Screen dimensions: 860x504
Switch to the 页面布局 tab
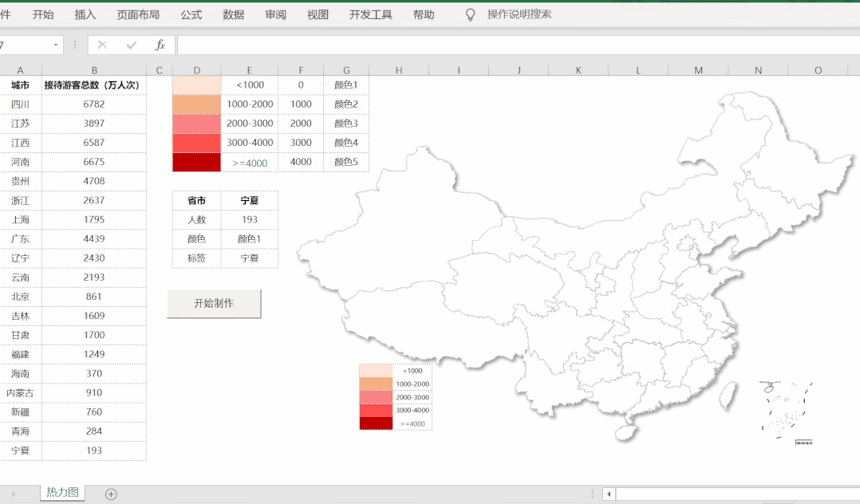tap(138, 15)
